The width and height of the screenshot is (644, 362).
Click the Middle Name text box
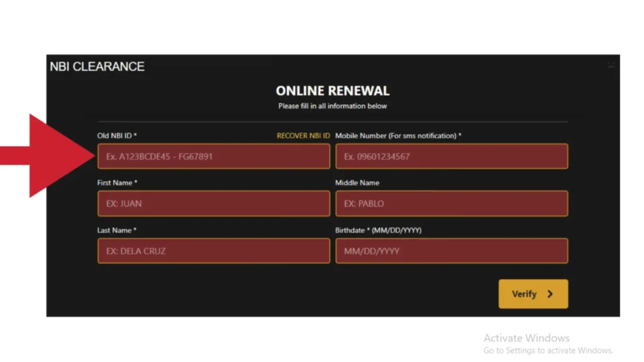tap(452, 203)
